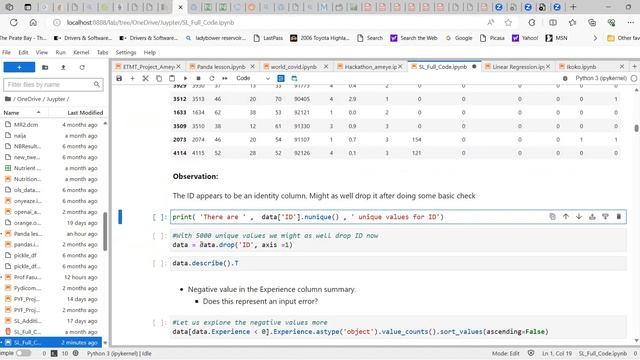The width and height of the screenshot is (640, 360).
Task: Open the Edit menu
Action: click(x=23, y=52)
